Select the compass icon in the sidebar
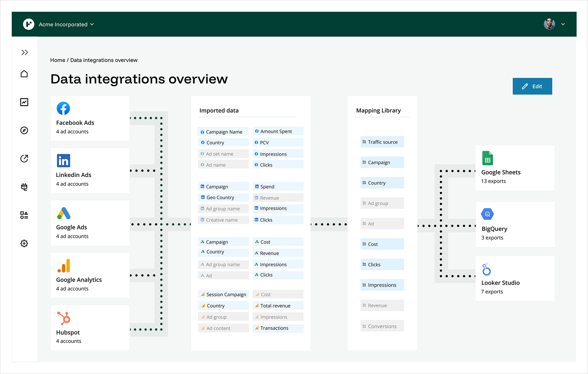This screenshot has width=588, height=374. (24, 130)
